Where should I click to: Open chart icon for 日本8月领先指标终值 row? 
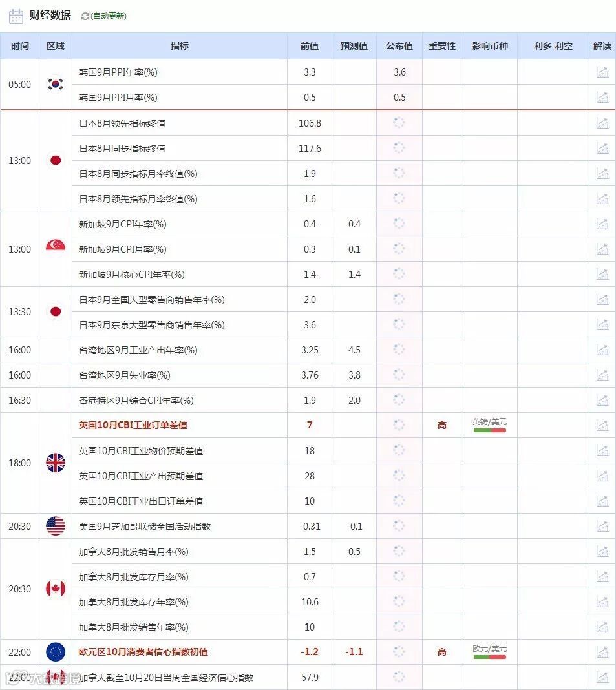[602, 123]
